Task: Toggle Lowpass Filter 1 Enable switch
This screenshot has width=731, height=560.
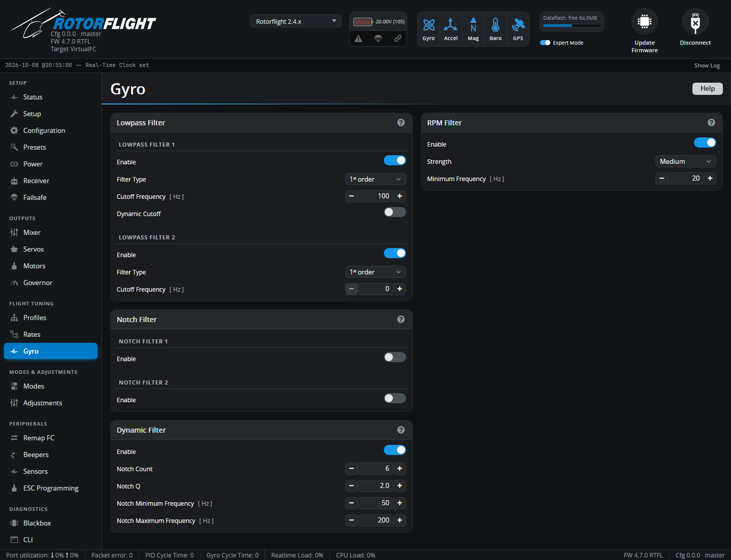Action: [395, 160]
